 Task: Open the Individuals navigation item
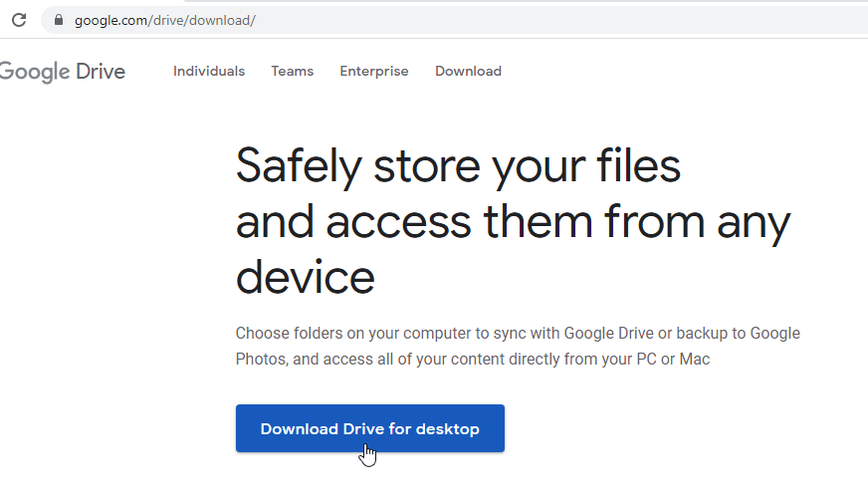pyautogui.click(x=209, y=72)
